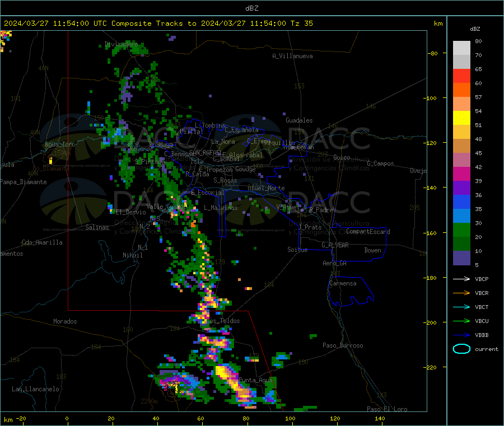Click the SAN_RAFAEL map label
The width and height of the screenshot is (504, 426).
pyautogui.click(x=206, y=152)
